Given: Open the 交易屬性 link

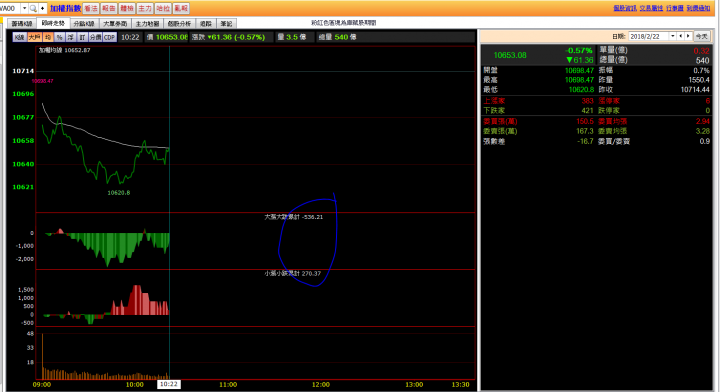Looking at the screenshot, I should click(x=651, y=8).
